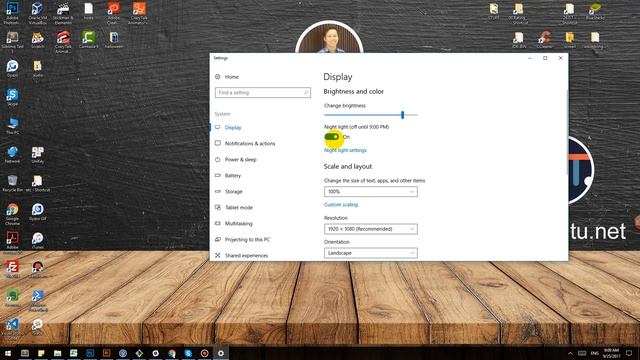640x360 pixels.
Task: Open Custom scaling link
Action: pyautogui.click(x=341, y=204)
